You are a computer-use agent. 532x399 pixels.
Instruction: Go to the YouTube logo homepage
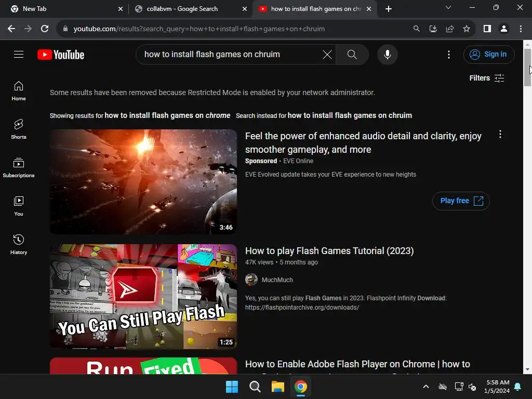(61, 55)
